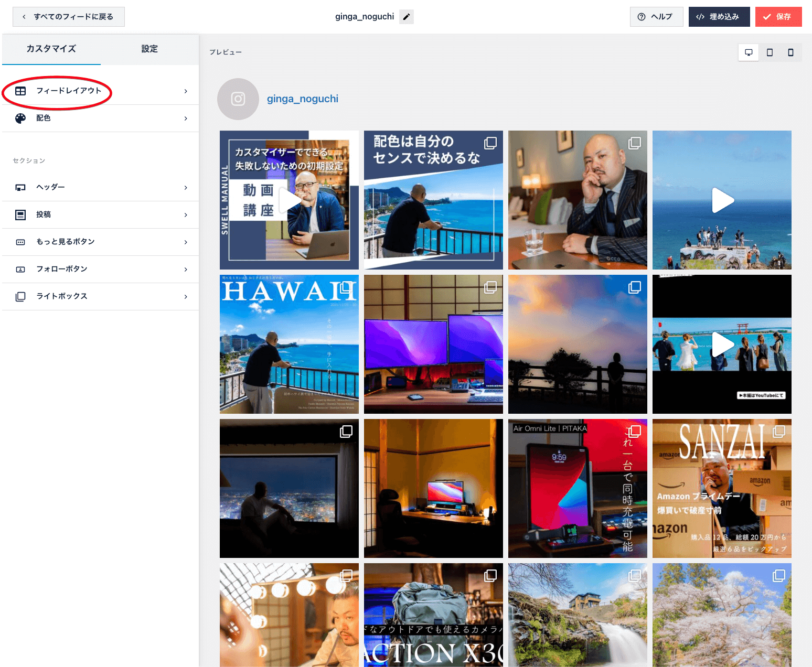
Task: Click carousel icon on ACTION X3 post
Action: point(490,576)
